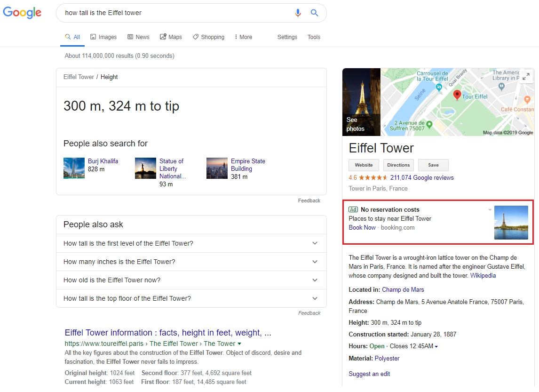This screenshot has width=539, height=392.
Task: Expand the opening hours dropdown
Action: click(436, 347)
